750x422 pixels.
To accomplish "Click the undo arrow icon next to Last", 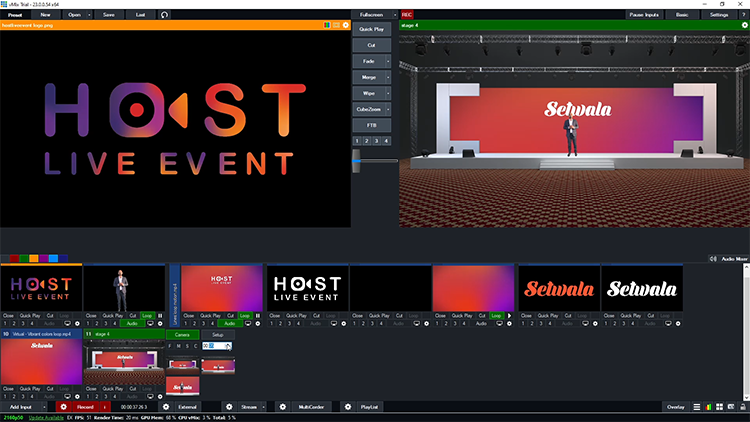I will click(164, 15).
